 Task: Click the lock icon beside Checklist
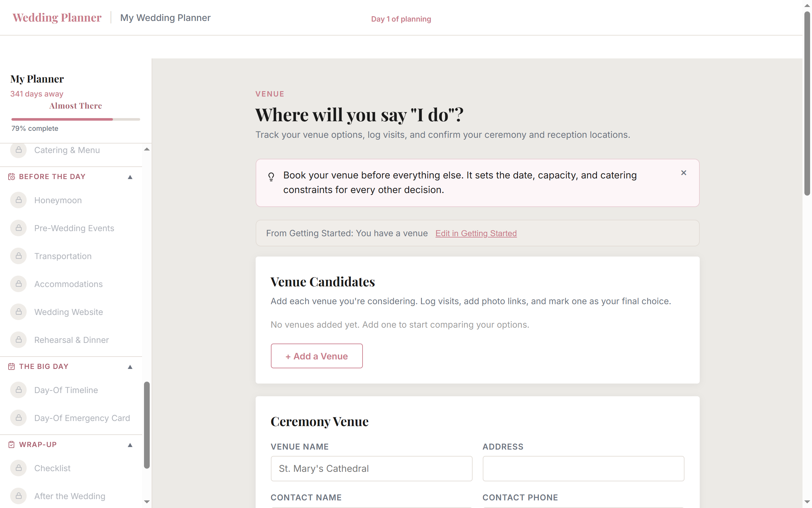(x=18, y=468)
